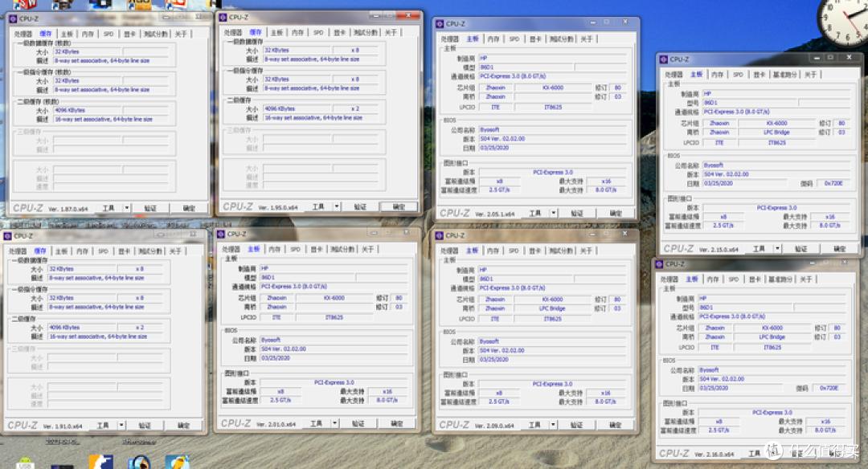The image size is (868, 469).
Task: Open the tools dropdown arrow in CPU-Z 1.87.0
Action: click(x=127, y=208)
